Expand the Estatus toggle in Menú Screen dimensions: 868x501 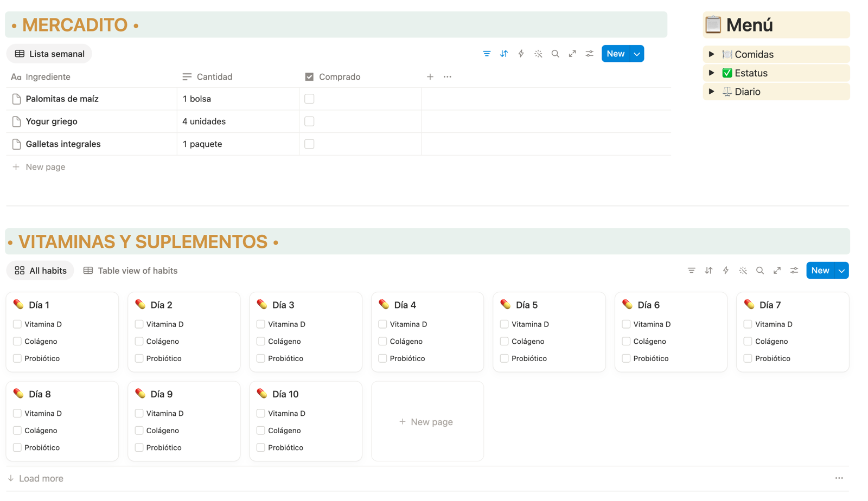coord(712,73)
